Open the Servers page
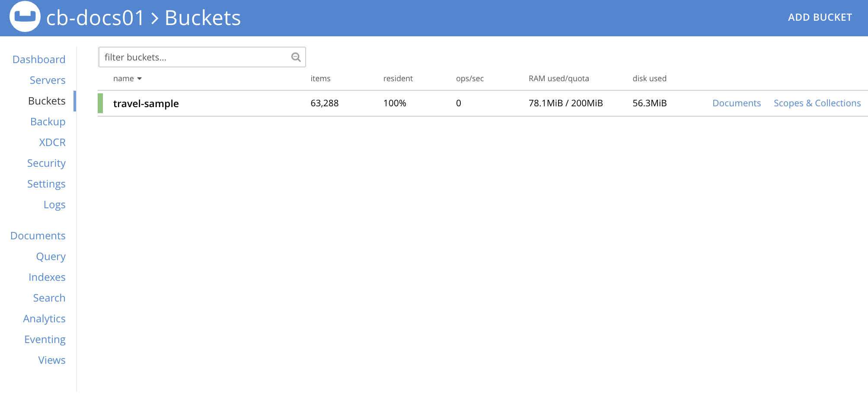 (48, 80)
